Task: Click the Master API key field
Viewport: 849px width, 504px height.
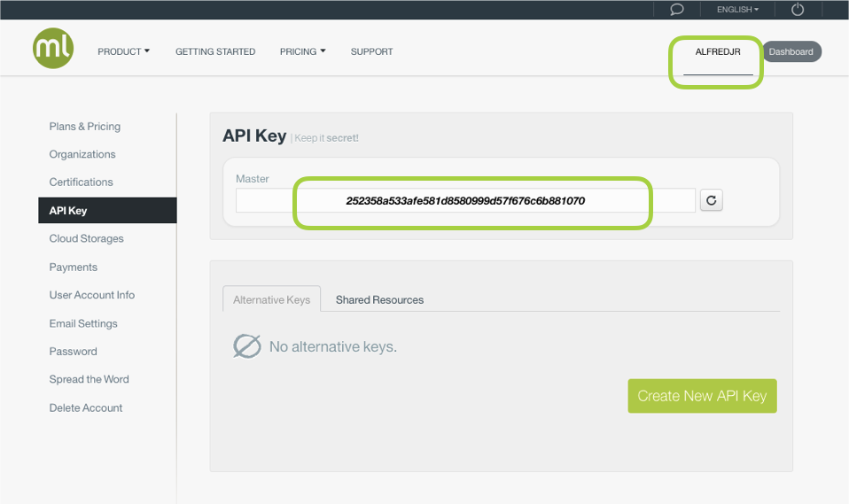Action: [465, 200]
